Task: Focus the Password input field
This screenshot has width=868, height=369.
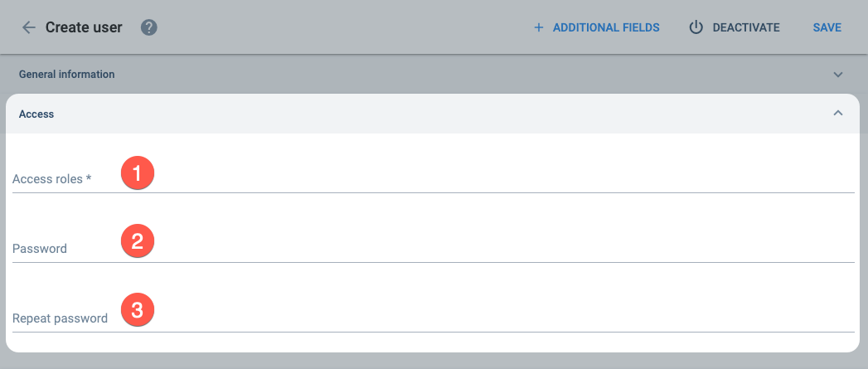Action: click(434, 247)
